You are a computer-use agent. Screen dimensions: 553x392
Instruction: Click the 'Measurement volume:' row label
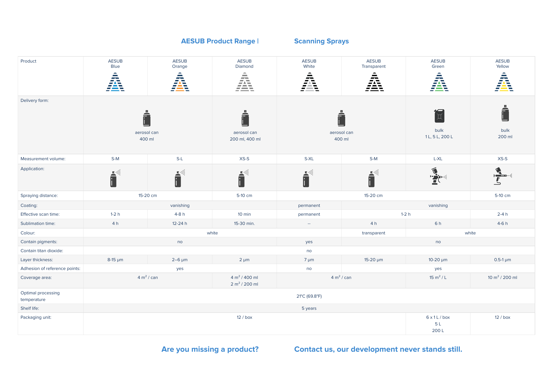(43, 159)
